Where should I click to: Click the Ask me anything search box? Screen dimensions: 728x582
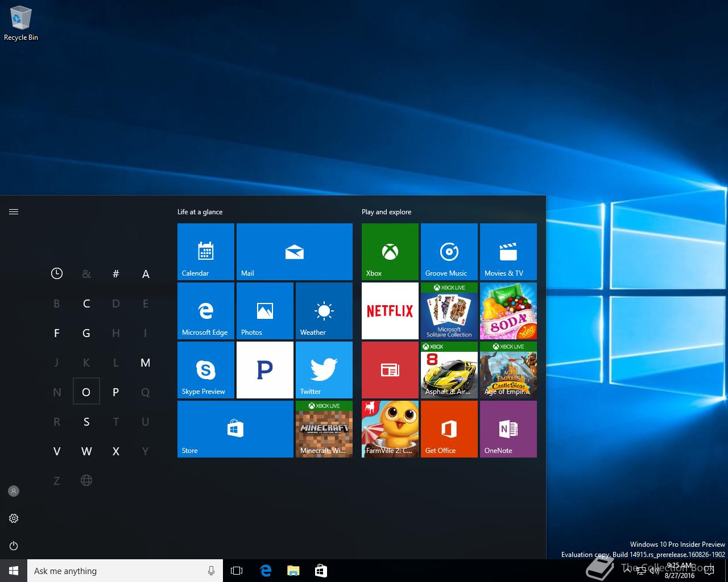(x=125, y=571)
